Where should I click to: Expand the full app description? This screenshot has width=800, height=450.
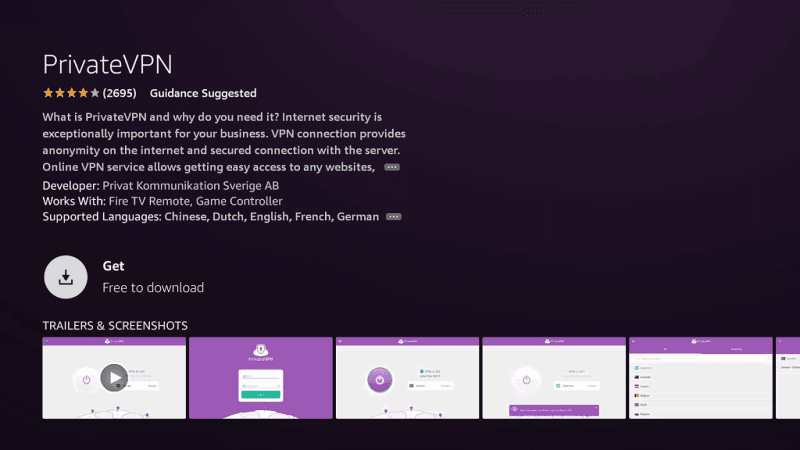coord(392,167)
